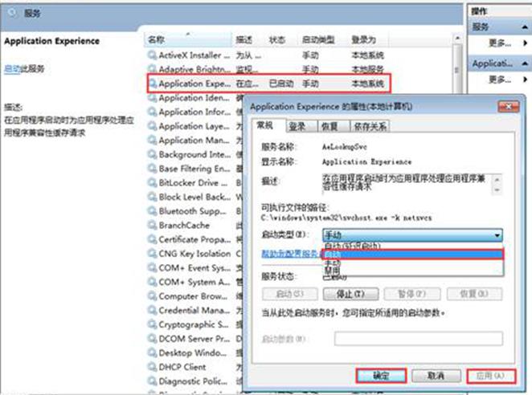The height and width of the screenshot is (395, 532).
Task: Open the 依存关系 tab
Action: pyautogui.click(x=370, y=126)
